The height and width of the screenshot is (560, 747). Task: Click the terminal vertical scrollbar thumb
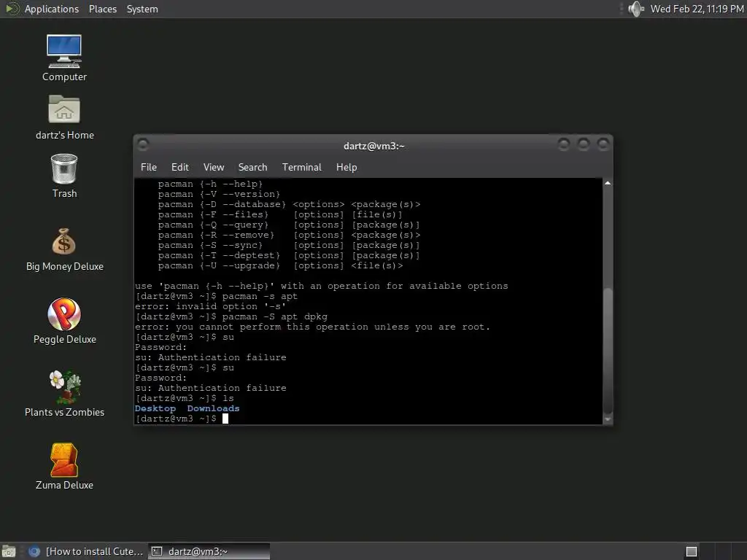pos(608,351)
